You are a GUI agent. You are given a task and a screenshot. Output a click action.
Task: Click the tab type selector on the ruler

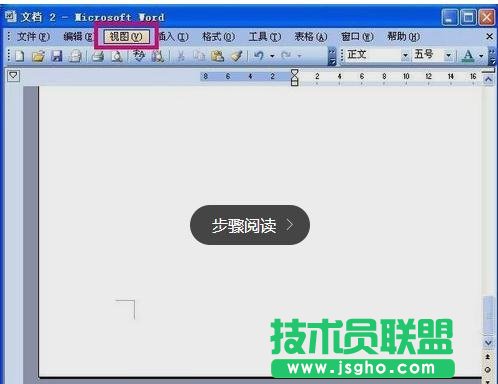[13, 76]
